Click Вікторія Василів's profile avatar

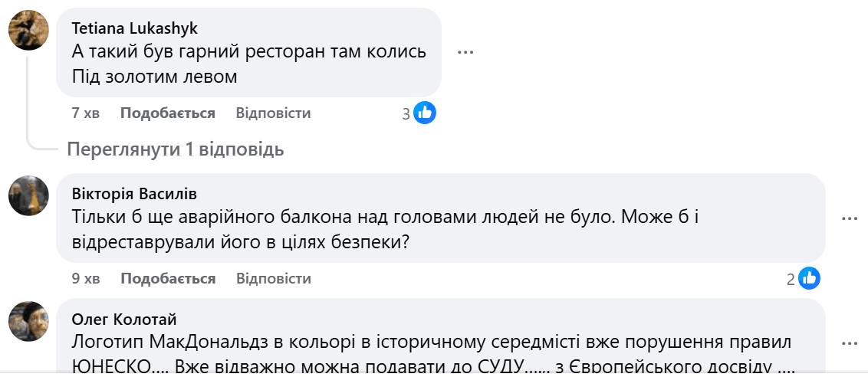[28, 197]
